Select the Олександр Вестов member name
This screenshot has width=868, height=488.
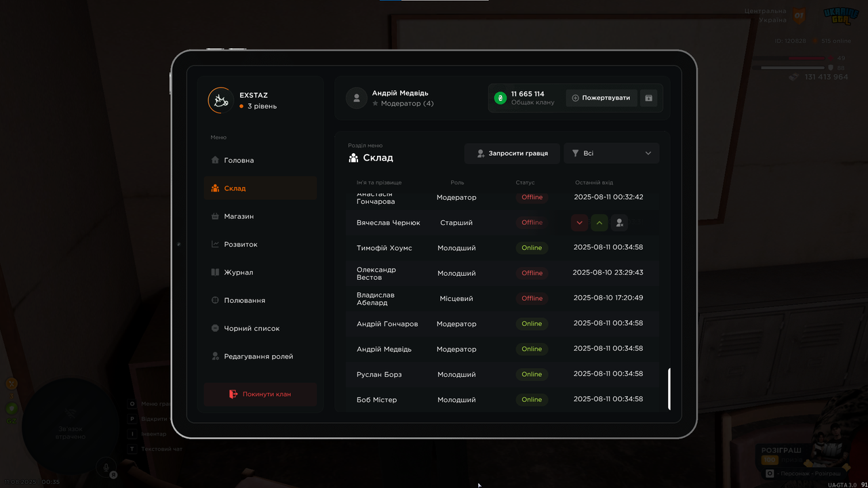pyautogui.click(x=376, y=273)
